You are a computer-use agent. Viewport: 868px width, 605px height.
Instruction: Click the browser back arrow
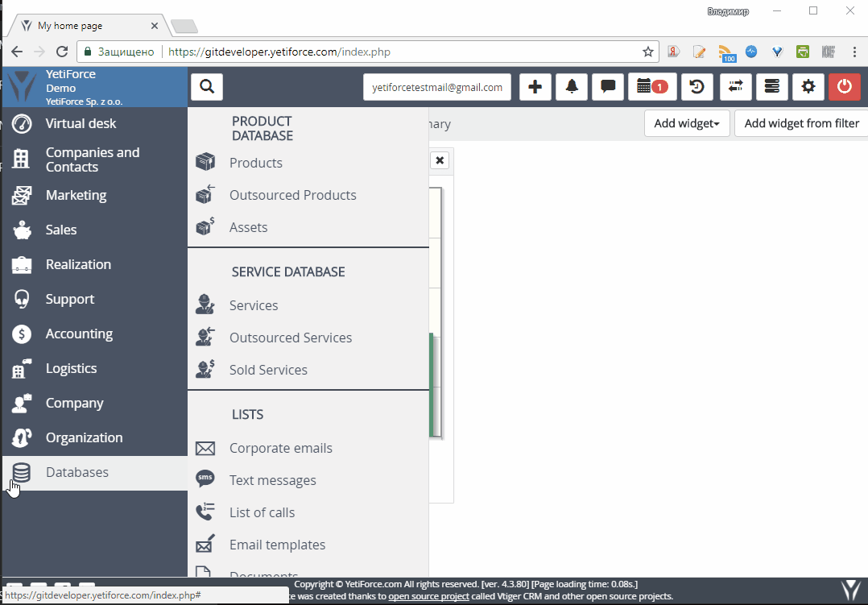[17, 52]
